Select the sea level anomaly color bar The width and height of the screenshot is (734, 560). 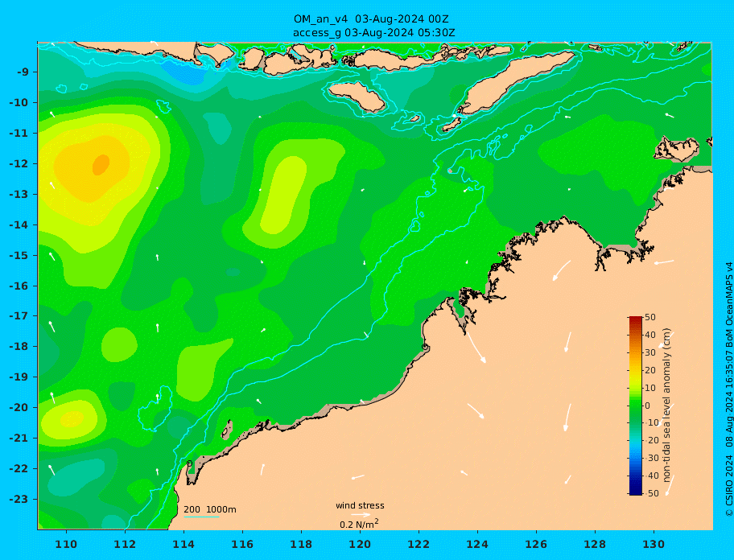pyautogui.click(x=636, y=406)
